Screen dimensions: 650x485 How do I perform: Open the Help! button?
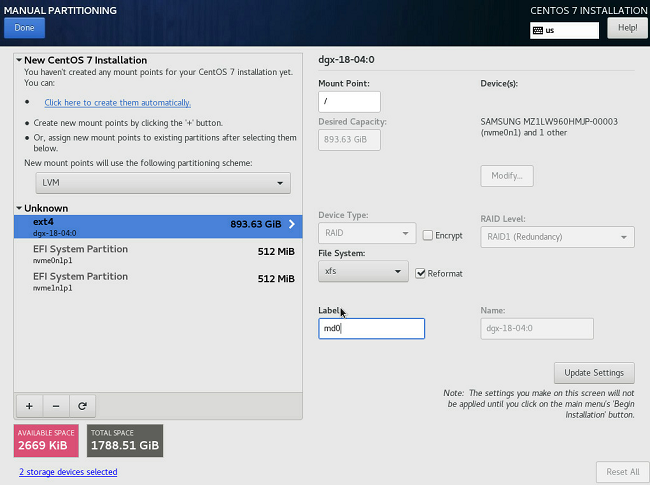click(x=627, y=27)
